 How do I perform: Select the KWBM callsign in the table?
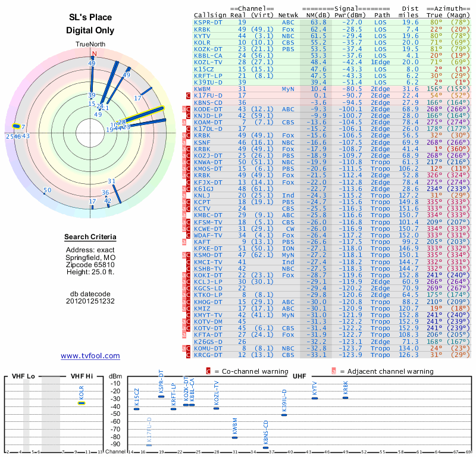202,89
